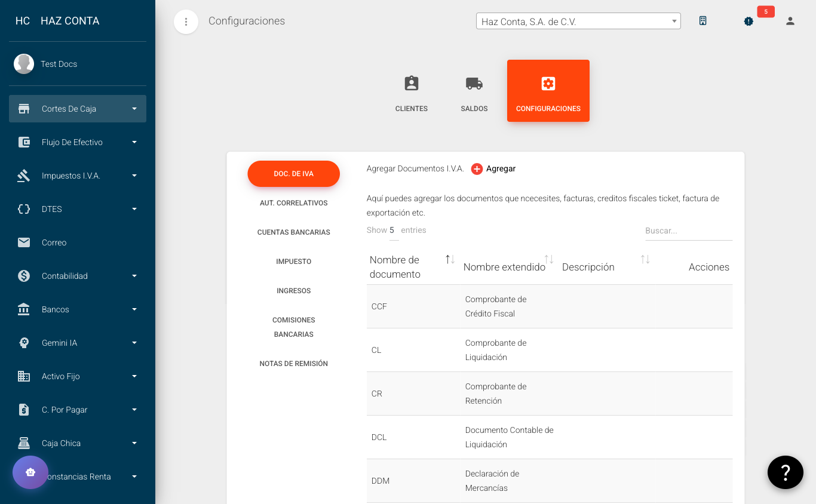Open the company selector Haz Conta dropdown
The image size is (816, 504).
tap(578, 20)
